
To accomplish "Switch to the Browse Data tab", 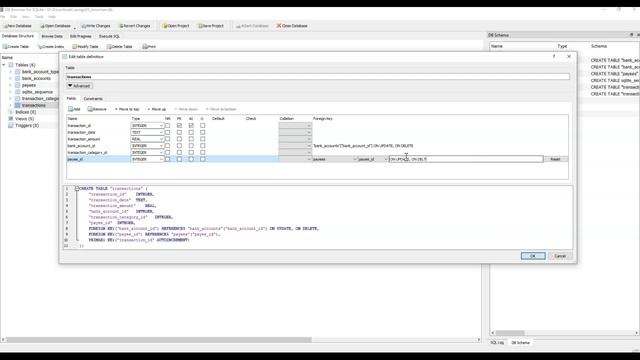I will [52, 36].
